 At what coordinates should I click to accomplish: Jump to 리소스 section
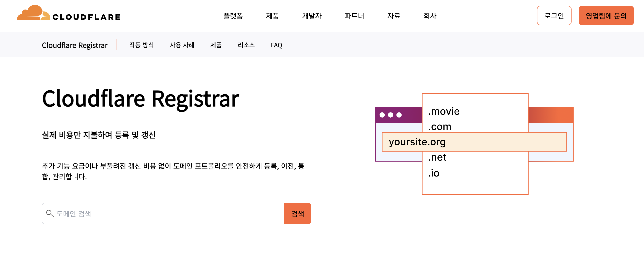(x=246, y=45)
